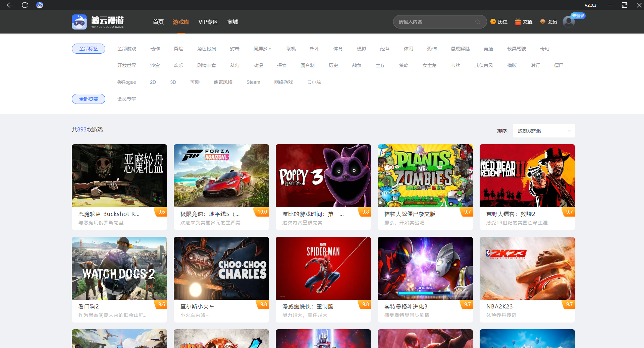Expand the 按游戏热度 sort dropdown
This screenshot has width=644, height=348.
pyautogui.click(x=544, y=131)
